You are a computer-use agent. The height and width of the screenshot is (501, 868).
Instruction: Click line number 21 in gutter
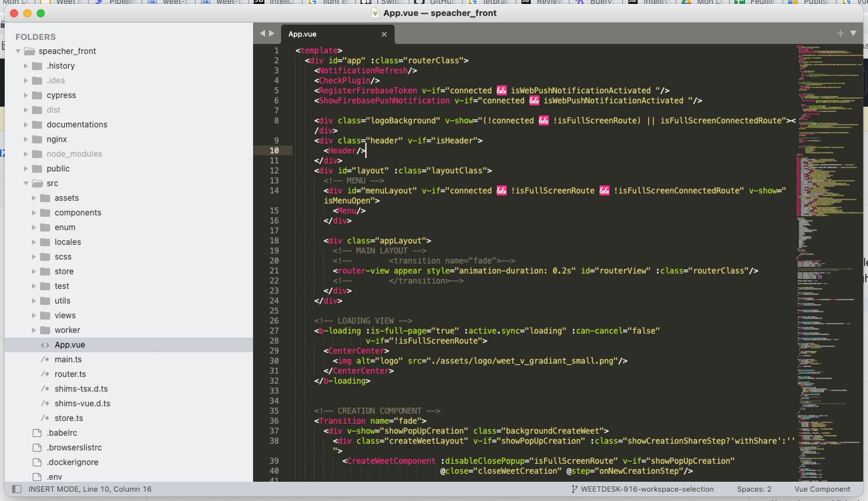click(274, 271)
